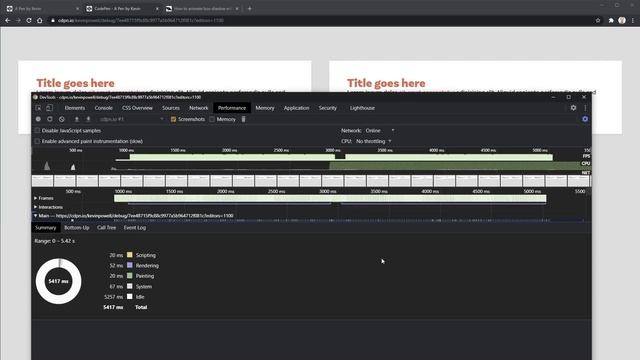The width and height of the screenshot is (640, 360).
Task: Switch to the Console panel
Action: (x=103, y=108)
